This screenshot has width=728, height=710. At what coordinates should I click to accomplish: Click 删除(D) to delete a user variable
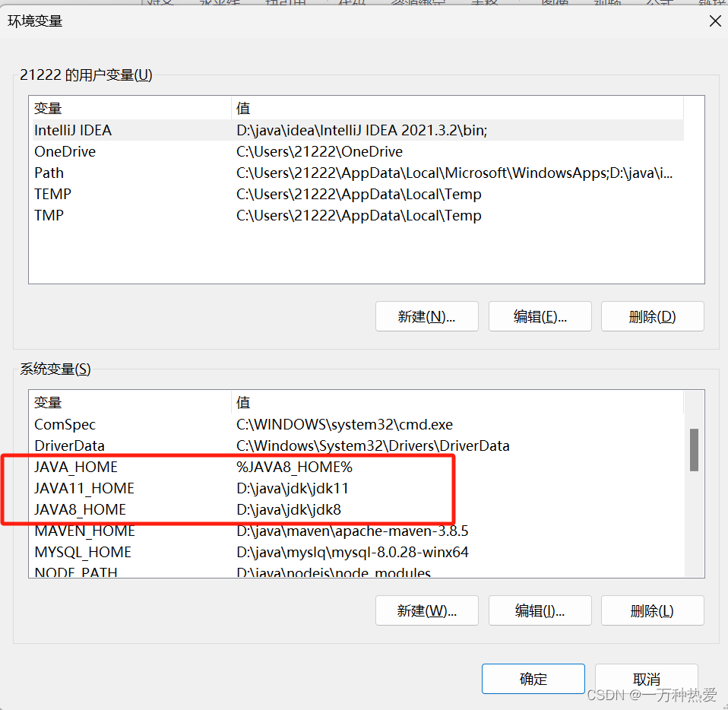click(652, 316)
